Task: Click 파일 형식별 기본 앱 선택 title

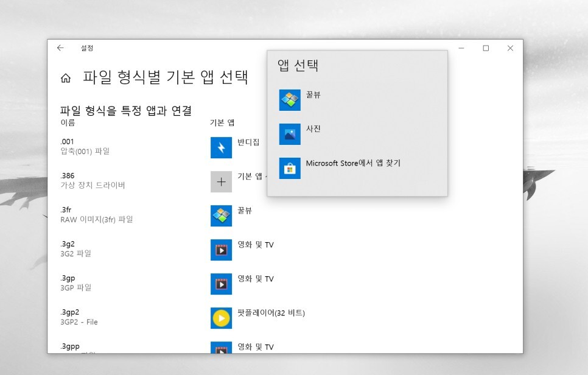Action: pos(166,77)
